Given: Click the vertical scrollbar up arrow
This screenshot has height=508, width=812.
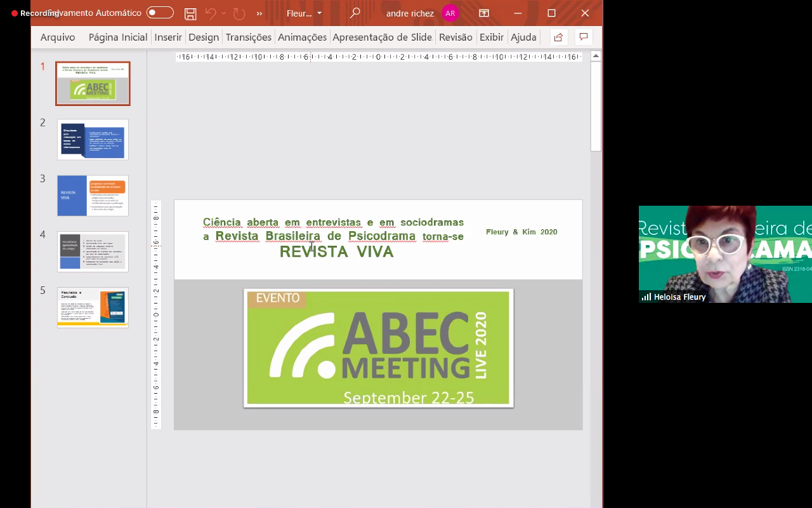Looking at the screenshot, I should (596, 56).
